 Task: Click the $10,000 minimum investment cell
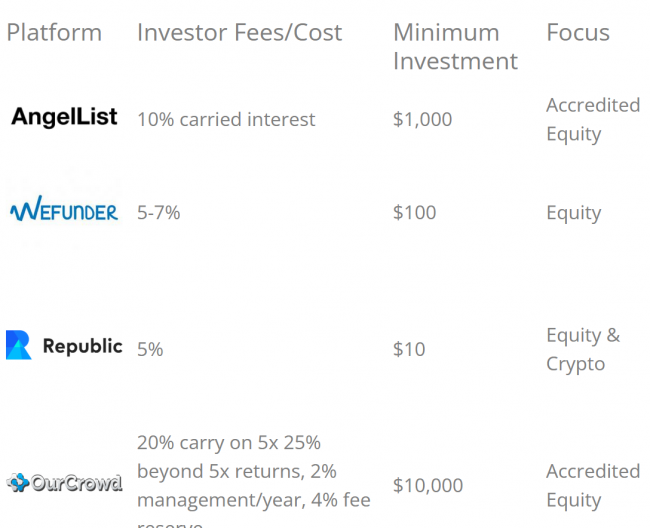(428, 486)
